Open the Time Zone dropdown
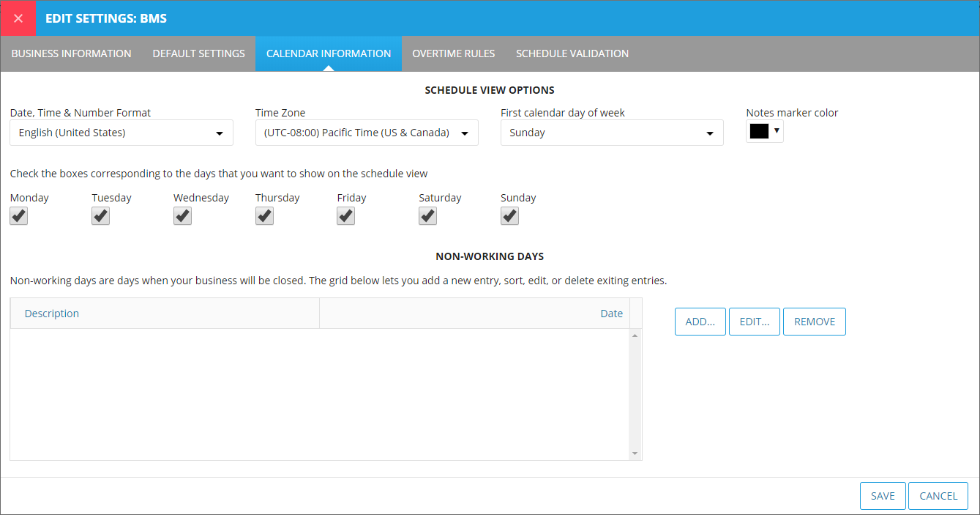 click(367, 133)
